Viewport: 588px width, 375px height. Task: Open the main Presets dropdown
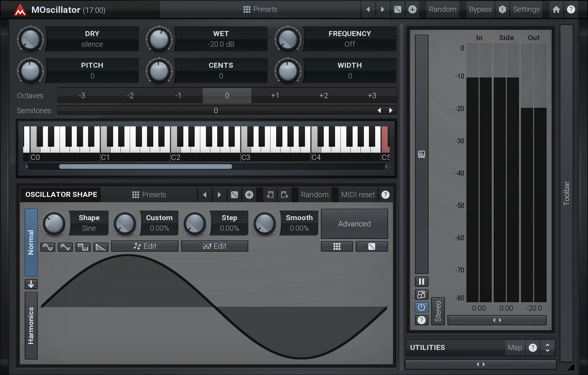(x=260, y=9)
